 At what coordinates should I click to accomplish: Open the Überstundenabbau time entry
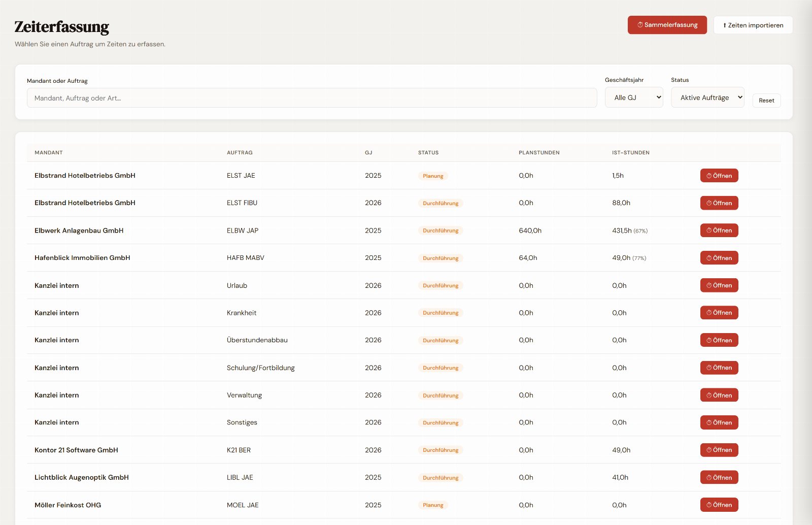(x=719, y=340)
